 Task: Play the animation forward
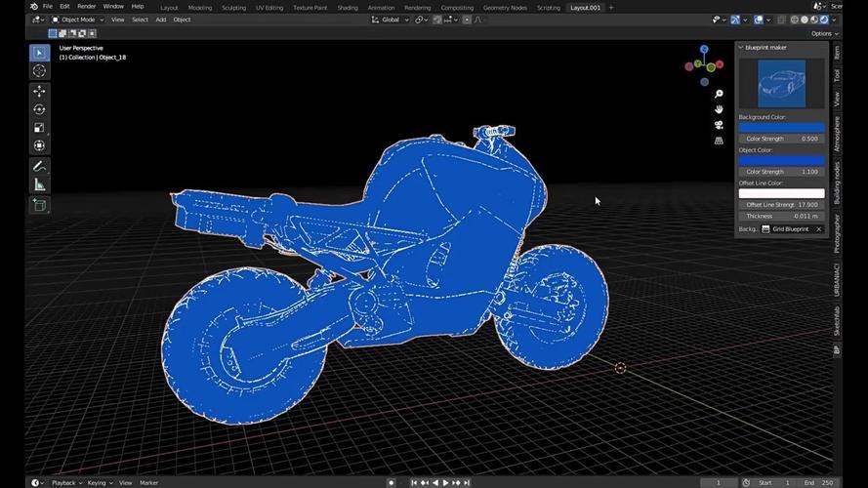[445, 483]
